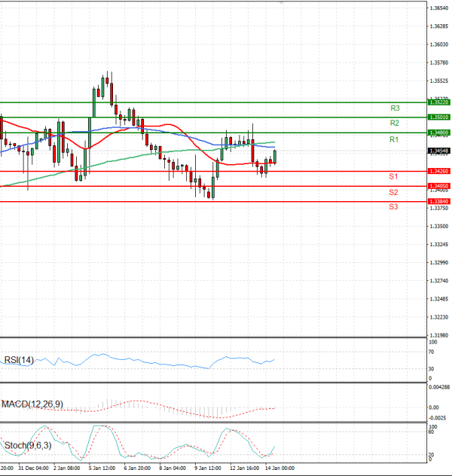
Task: Select the 1.35010 green price tag
Action: point(438,117)
